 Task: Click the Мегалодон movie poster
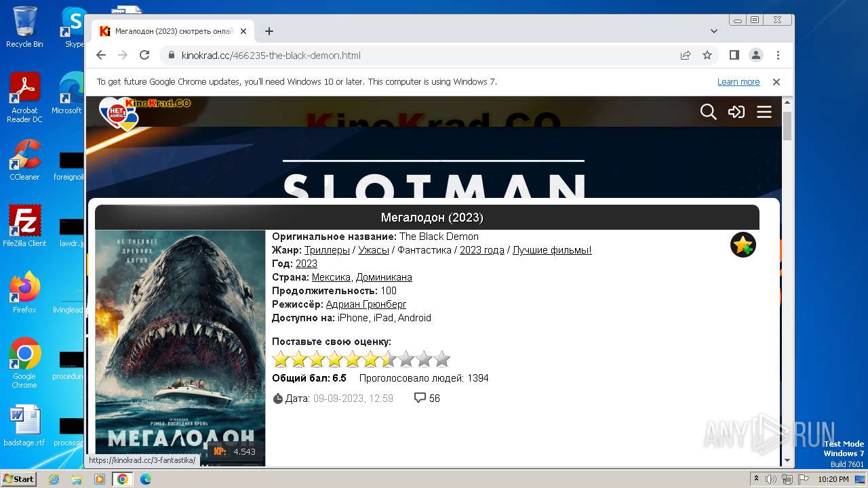[180, 348]
